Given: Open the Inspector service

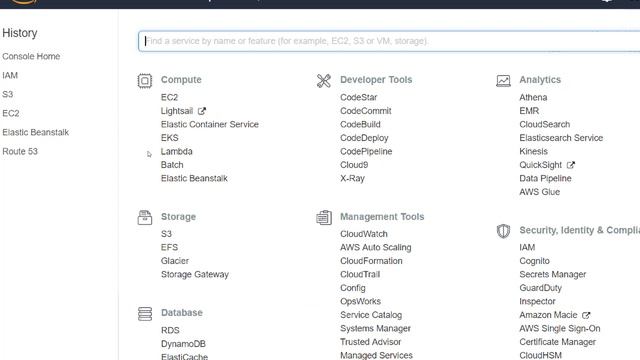Looking at the screenshot, I should pos(537,302).
